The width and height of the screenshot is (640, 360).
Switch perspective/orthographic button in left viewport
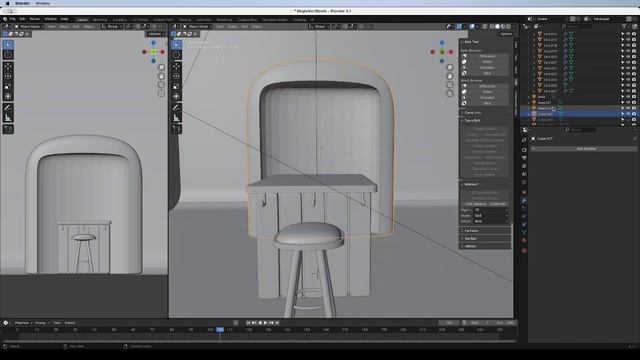tap(161, 94)
